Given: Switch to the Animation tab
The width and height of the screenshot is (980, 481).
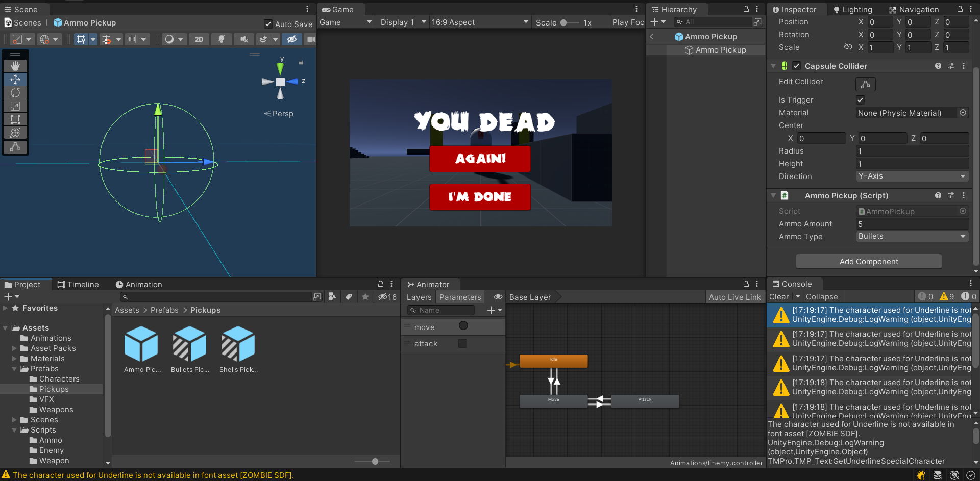Looking at the screenshot, I should tap(139, 285).
